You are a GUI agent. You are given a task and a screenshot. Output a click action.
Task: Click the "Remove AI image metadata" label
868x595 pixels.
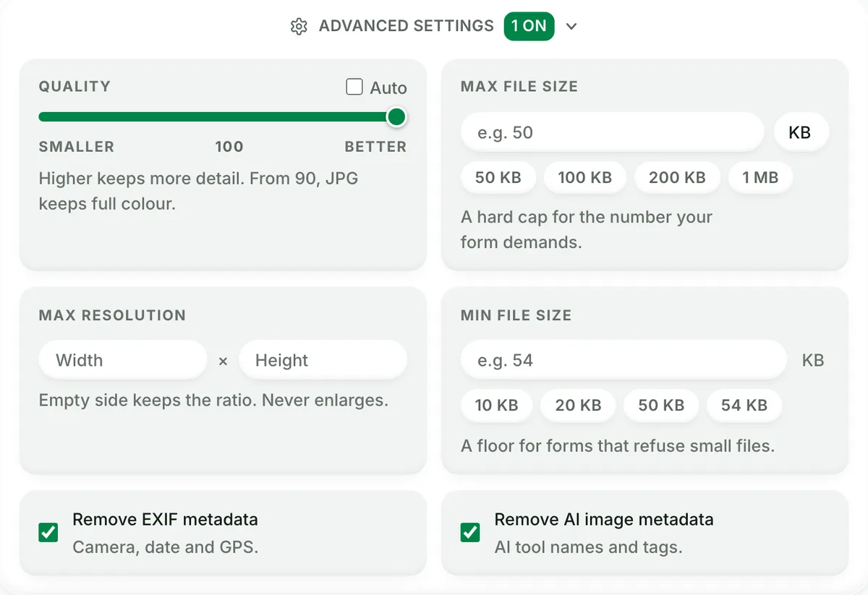coord(604,519)
